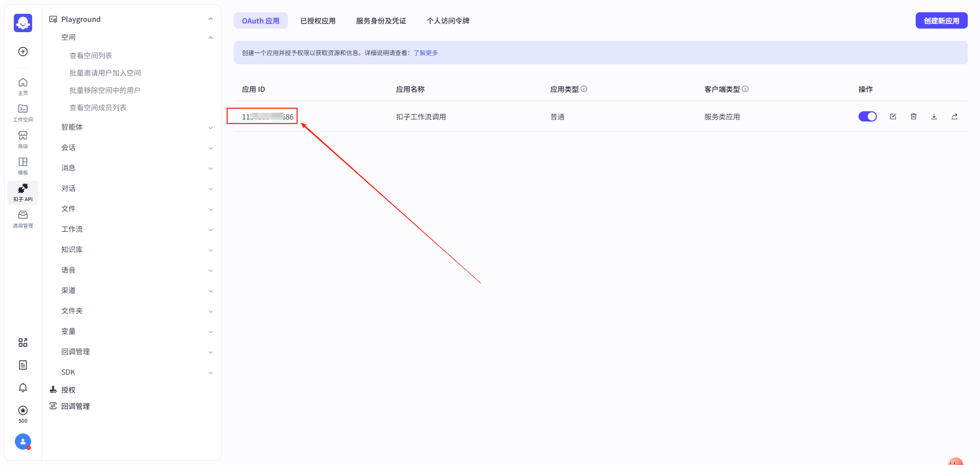980x465 pixels.
Task: Switch to OAuth 应用 tab
Action: pyautogui.click(x=261, y=20)
